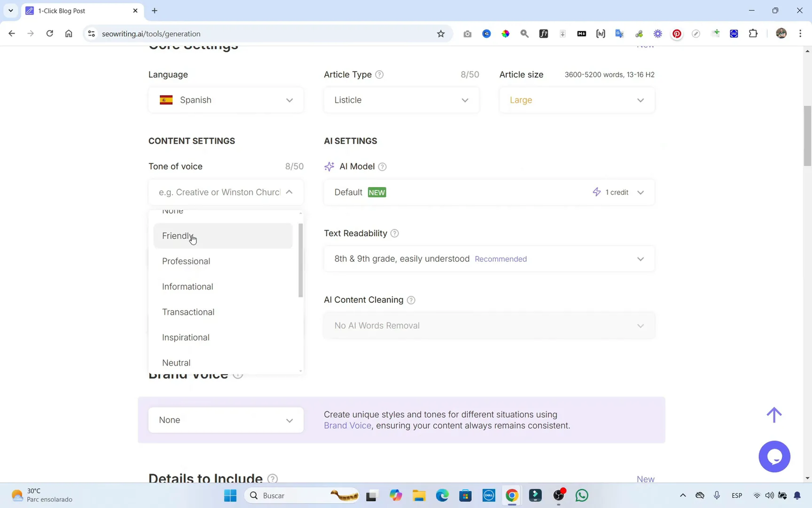The image size is (812, 508).
Task: Click the Article Type help icon
Action: (379, 75)
